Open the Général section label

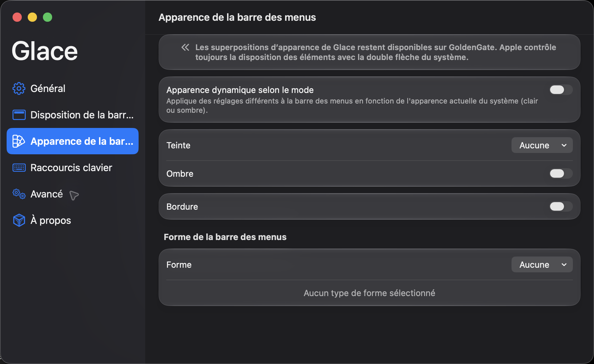pyautogui.click(x=48, y=88)
